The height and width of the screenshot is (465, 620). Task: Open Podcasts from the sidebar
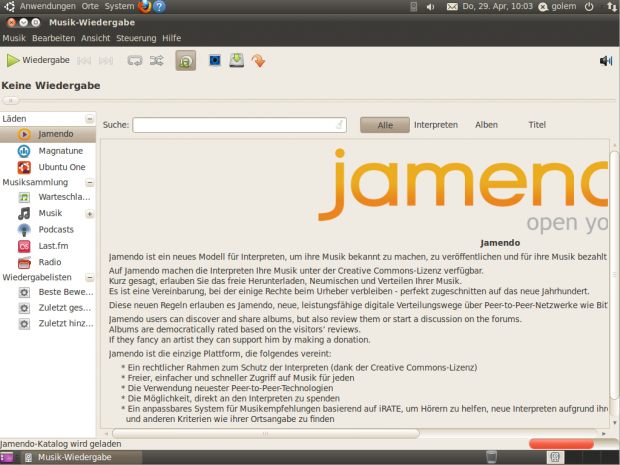click(56, 229)
